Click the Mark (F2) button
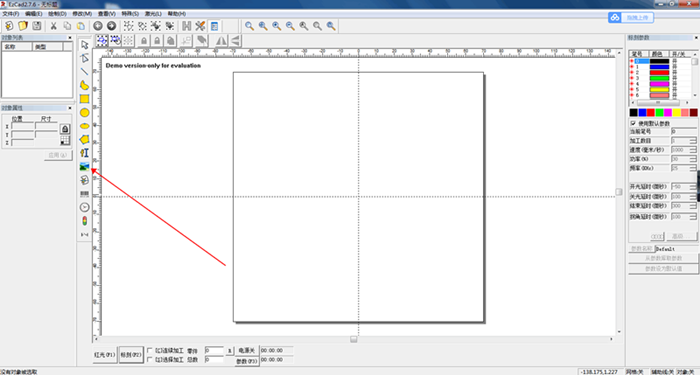Image resolution: width=700 pixels, height=375 pixels. (x=131, y=355)
